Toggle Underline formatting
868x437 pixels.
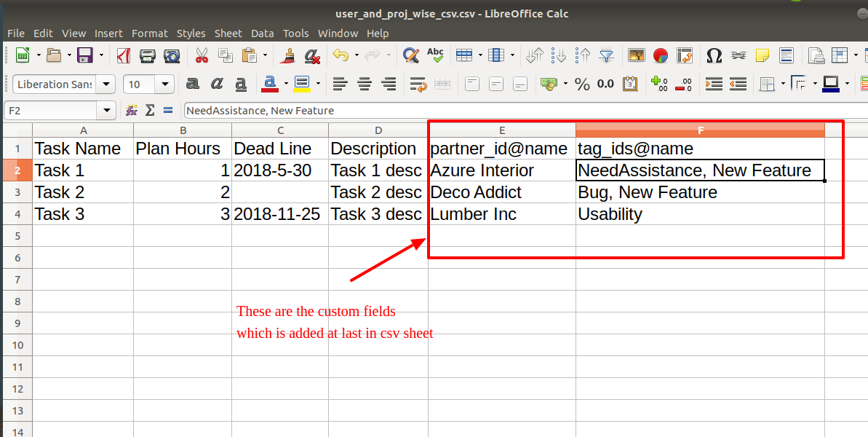tap(240, 84)
